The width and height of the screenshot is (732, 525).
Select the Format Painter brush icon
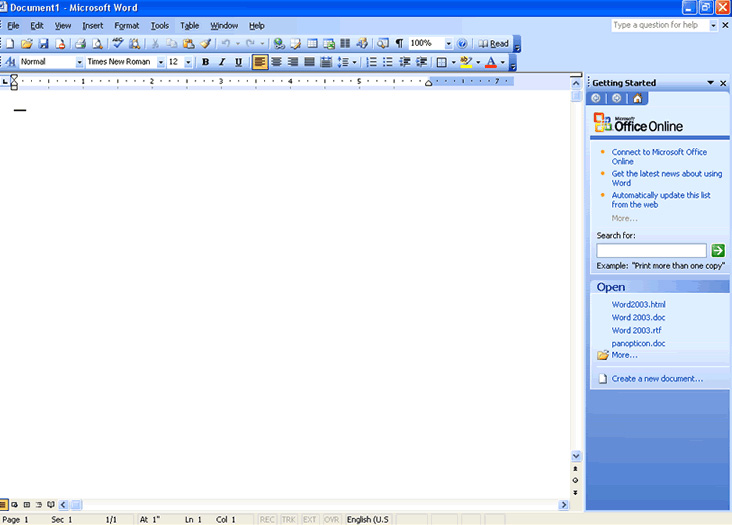205,44
